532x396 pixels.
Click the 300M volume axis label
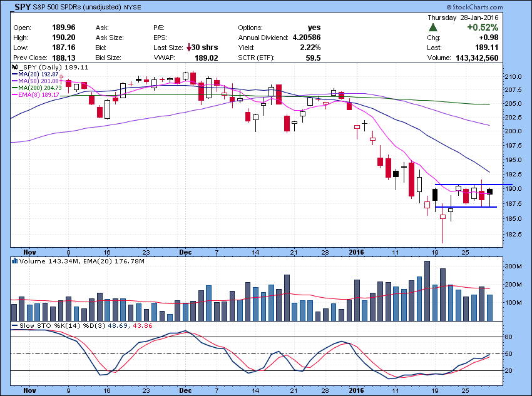pos(514,267)
